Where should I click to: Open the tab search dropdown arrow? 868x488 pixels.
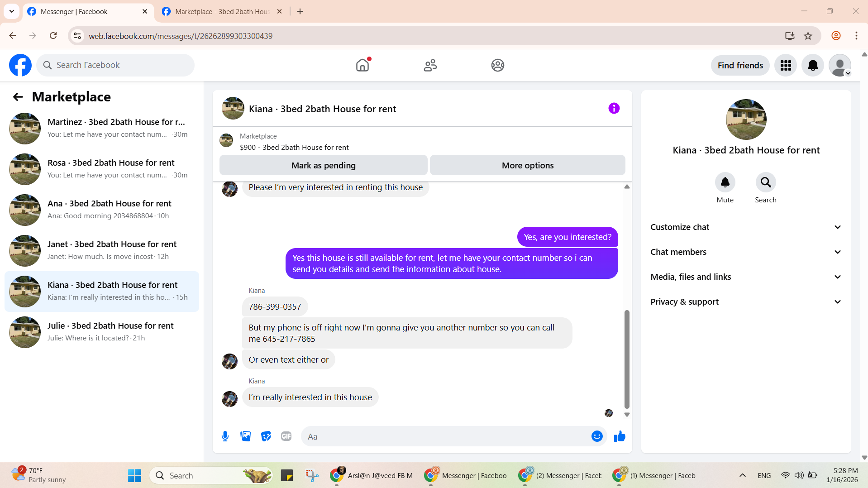[x=12, y=11]
